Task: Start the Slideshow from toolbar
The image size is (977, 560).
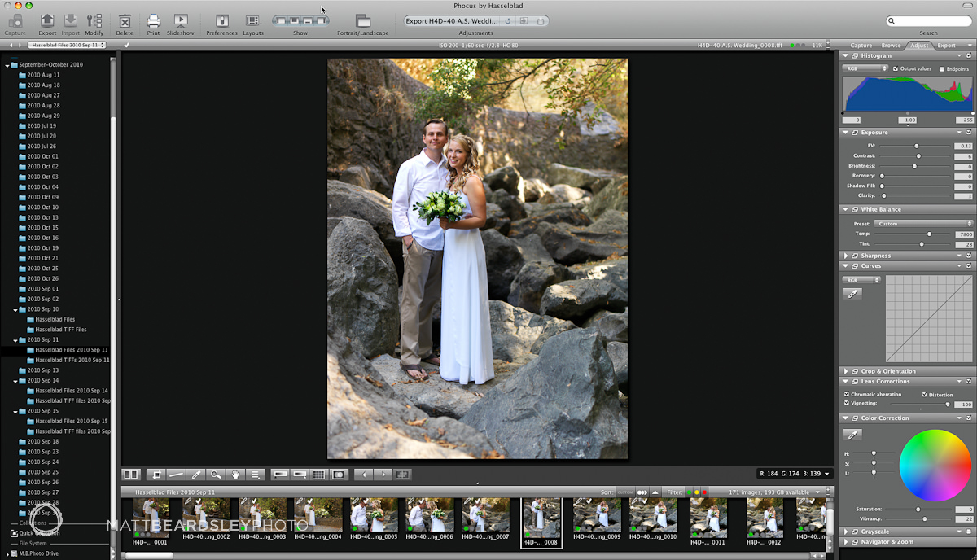Action: click(180, 21)
